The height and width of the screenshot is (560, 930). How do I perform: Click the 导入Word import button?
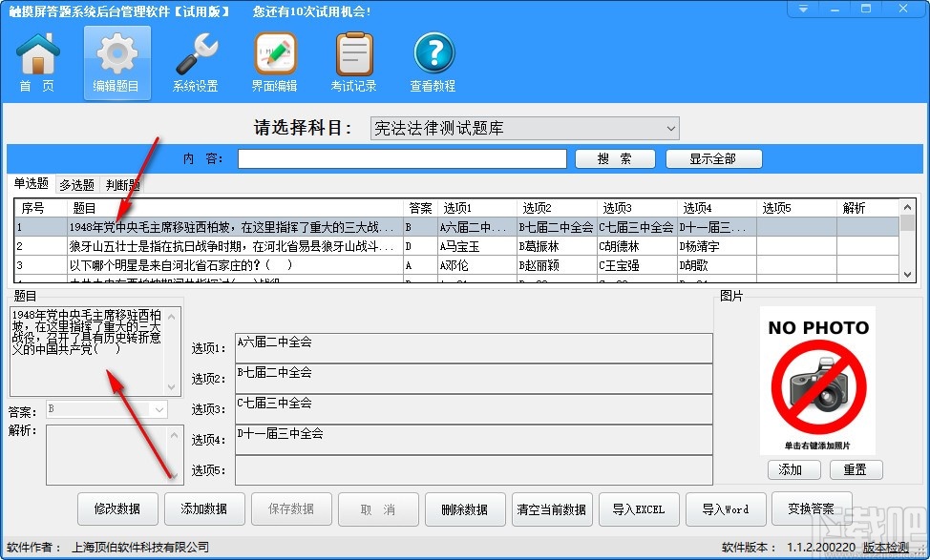(726, 508)
